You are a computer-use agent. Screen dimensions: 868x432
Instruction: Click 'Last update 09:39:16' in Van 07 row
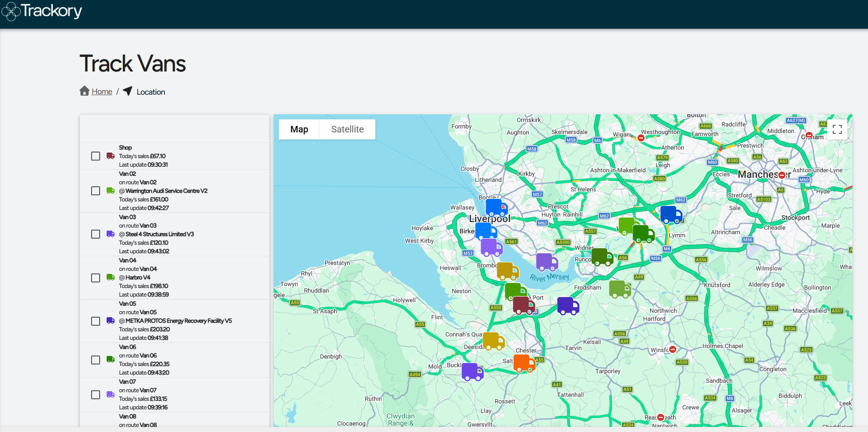[143, 407]
